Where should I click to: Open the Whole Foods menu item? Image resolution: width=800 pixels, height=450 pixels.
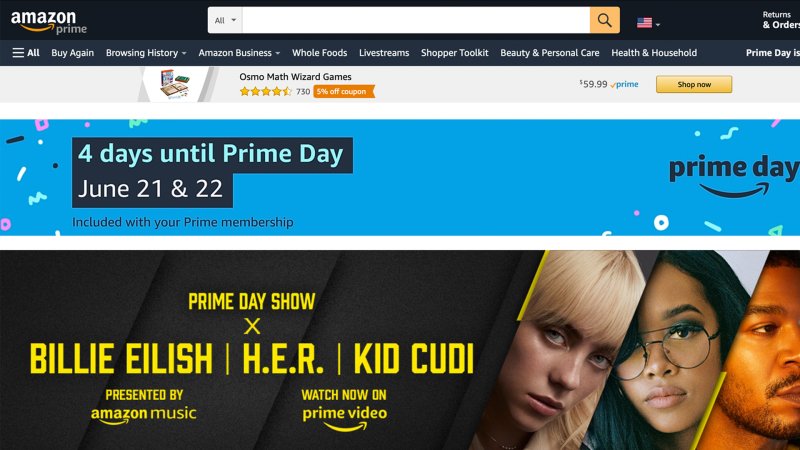pyautogui.click(x=319, y=53)
